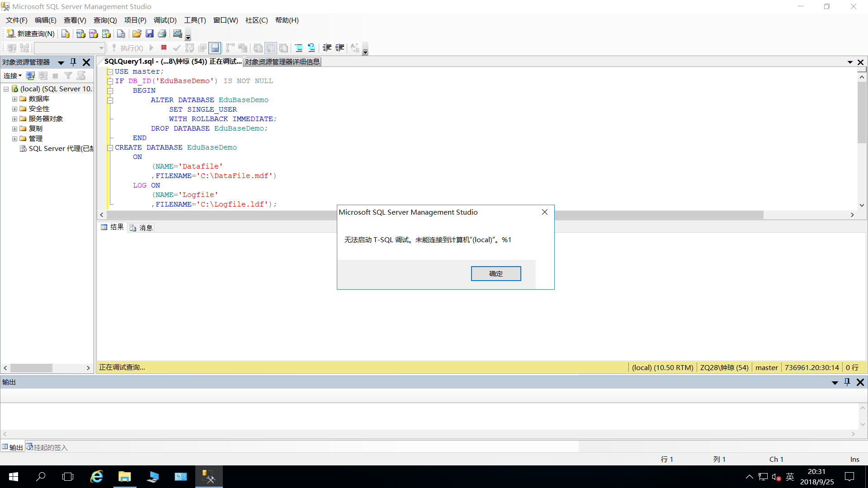
Task: Click the New Query (新建查询) toolbar button
Action: pos(31,33)
